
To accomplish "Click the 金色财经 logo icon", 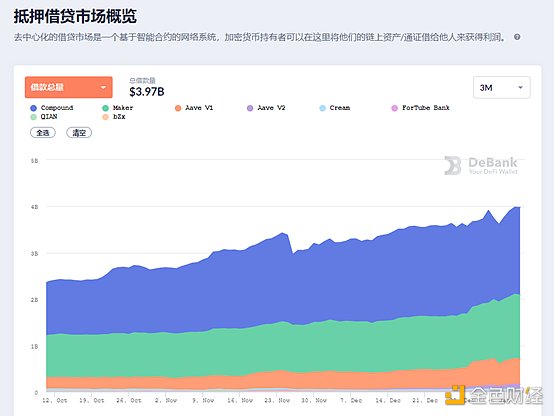I will coord(455,395).
